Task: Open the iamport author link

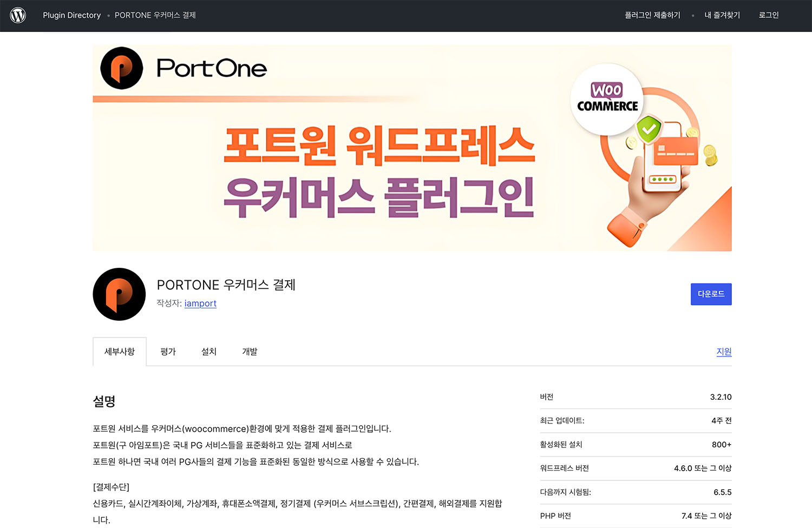Action: 200,303
